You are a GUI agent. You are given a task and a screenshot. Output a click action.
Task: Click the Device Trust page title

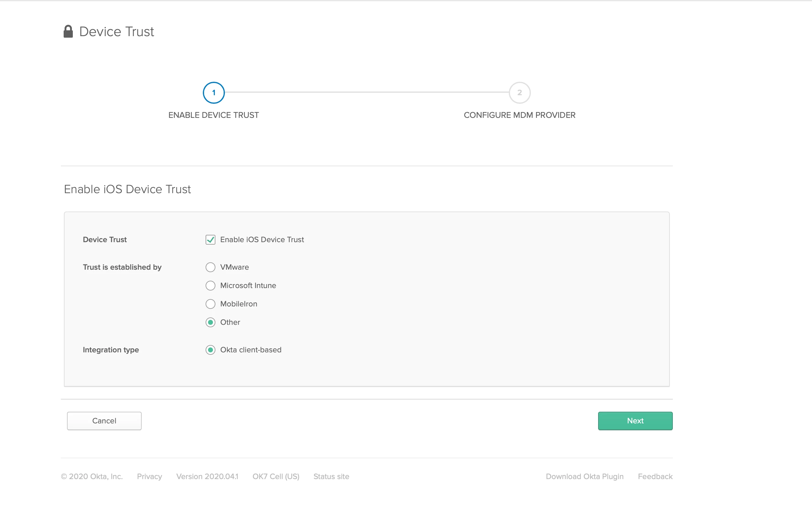[117, 32]
